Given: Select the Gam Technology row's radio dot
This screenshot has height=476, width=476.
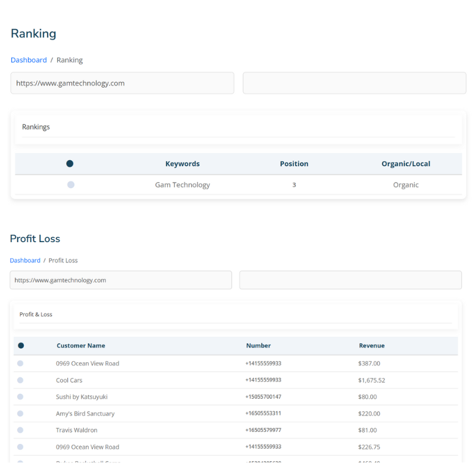Looking at the screenshot, I should tap(71, 185).
